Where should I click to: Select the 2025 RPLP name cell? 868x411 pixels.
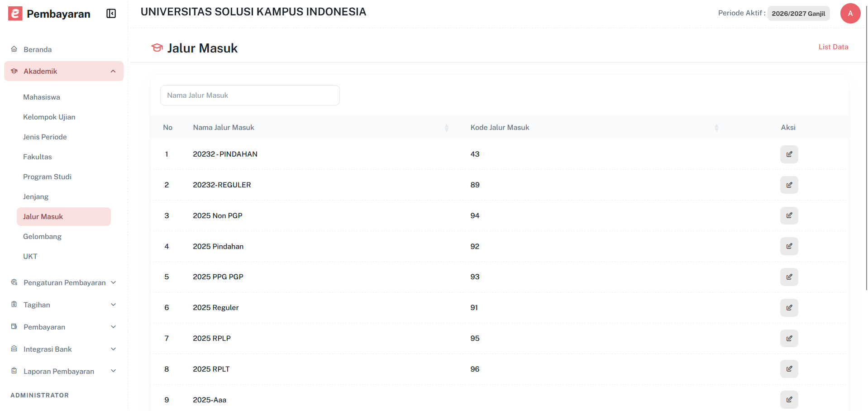click(x=212, y=339)
